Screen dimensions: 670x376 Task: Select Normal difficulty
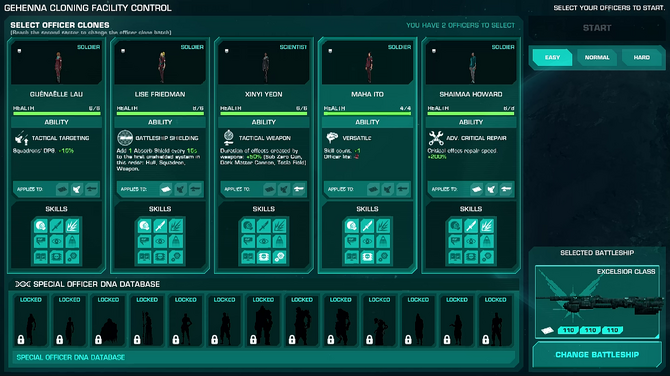597,57
